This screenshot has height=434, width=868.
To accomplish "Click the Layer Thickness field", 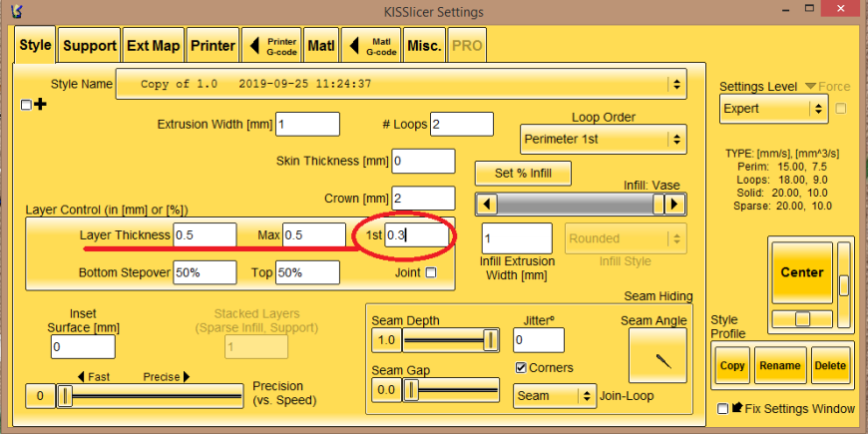I will click(205, 234).
